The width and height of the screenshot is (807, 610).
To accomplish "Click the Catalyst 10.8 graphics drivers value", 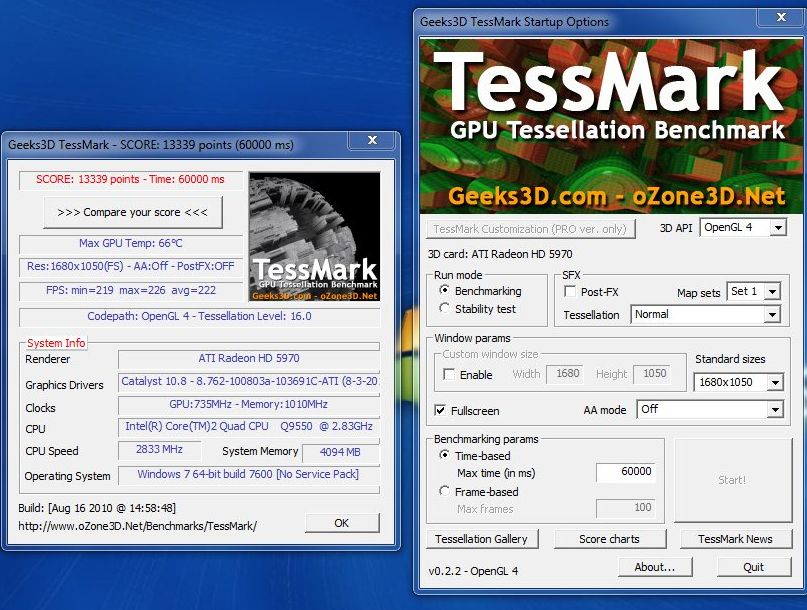I will tap(249, 381).
